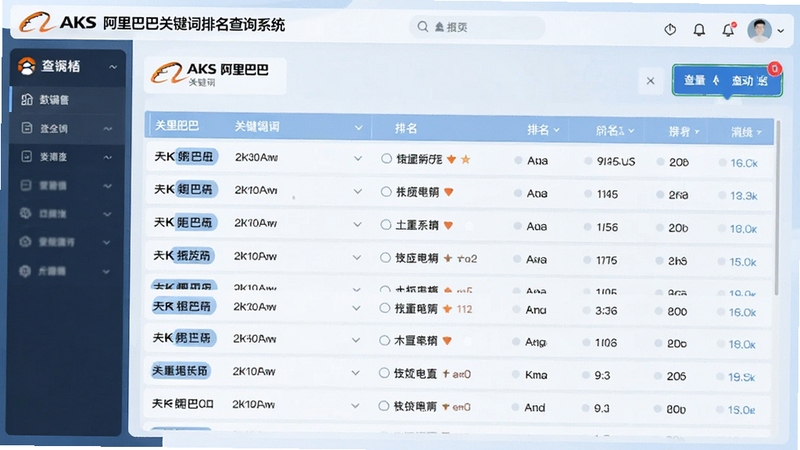Select the radio button in the 1108 row
This screenshot has height=450, width=800.
384,340
